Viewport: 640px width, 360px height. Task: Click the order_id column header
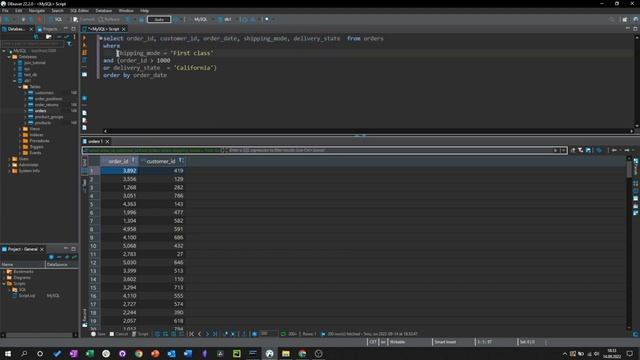[118, 161]
